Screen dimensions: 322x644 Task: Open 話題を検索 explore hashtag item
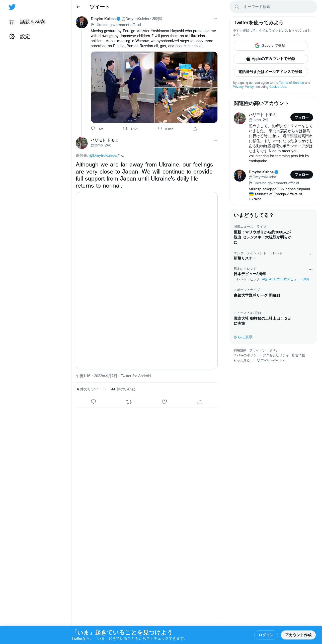tap(27, 22)
